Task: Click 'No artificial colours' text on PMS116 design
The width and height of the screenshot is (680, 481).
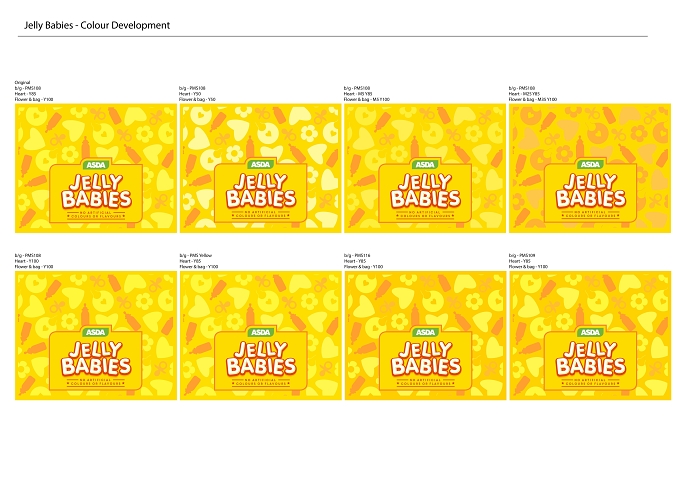Action: click(x=425, y=382)
